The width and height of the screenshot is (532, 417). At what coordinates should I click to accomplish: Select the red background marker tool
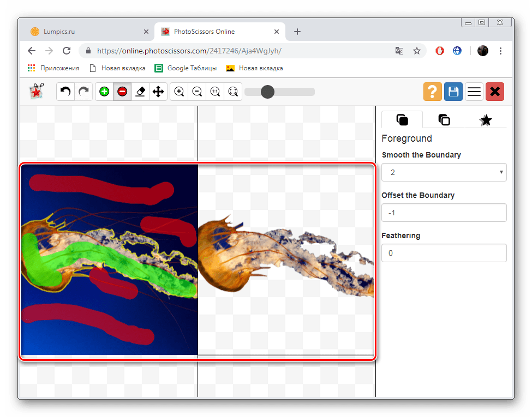tap(122, 92)
